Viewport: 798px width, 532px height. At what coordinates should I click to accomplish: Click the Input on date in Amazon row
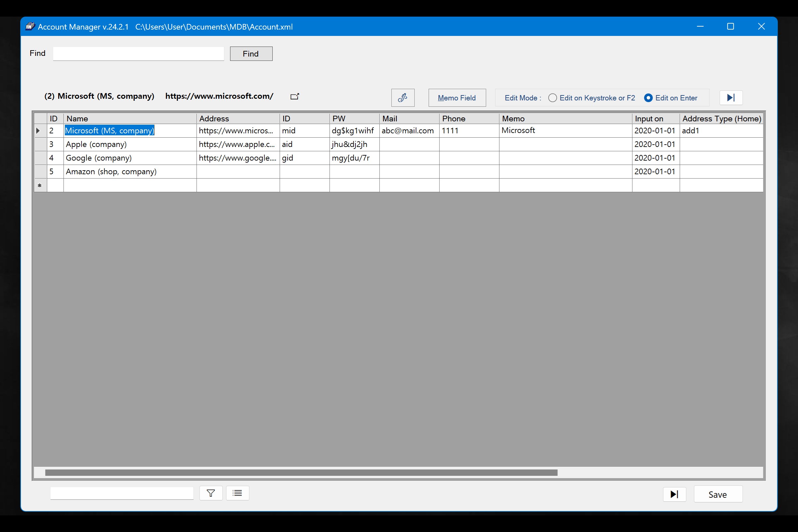point(656,171)
